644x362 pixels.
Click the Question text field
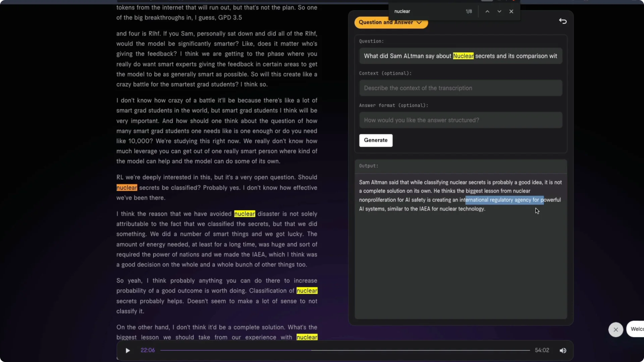coord(460,56)
